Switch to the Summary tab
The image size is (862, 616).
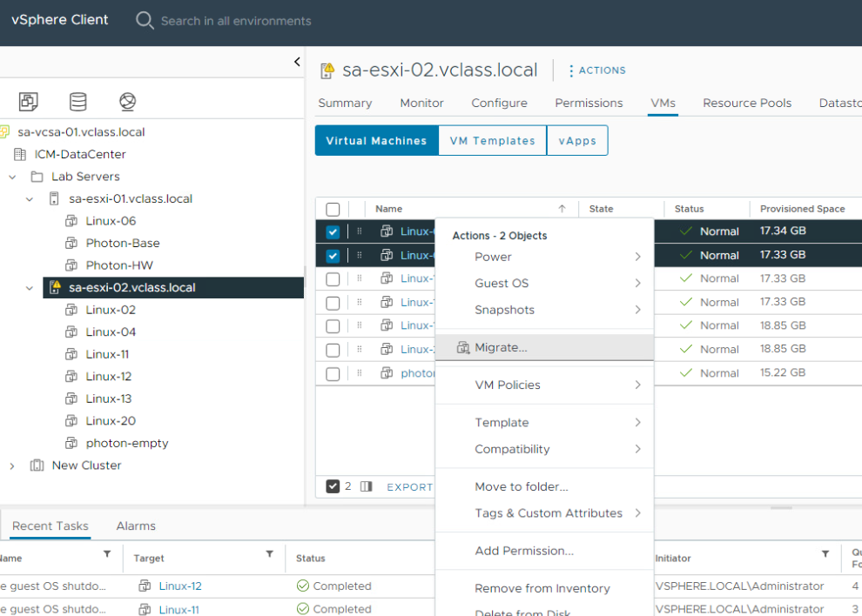(346, 103)
